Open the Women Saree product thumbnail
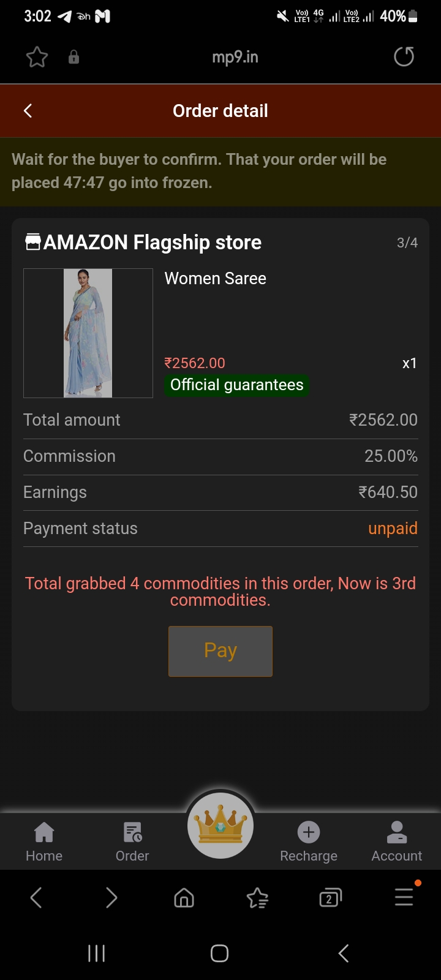Screen dimensions: 441x980 (x=88, y=333)
